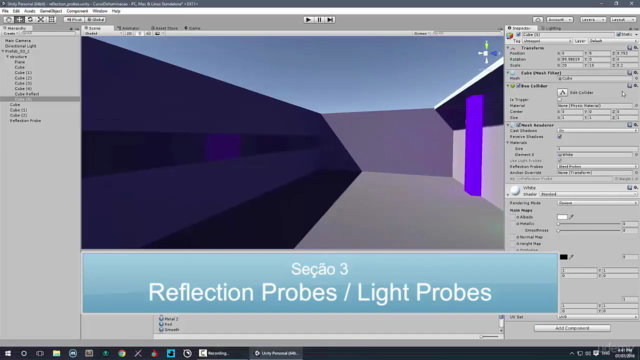Open the Shaded draw mode dropdown

click(103, 33)
